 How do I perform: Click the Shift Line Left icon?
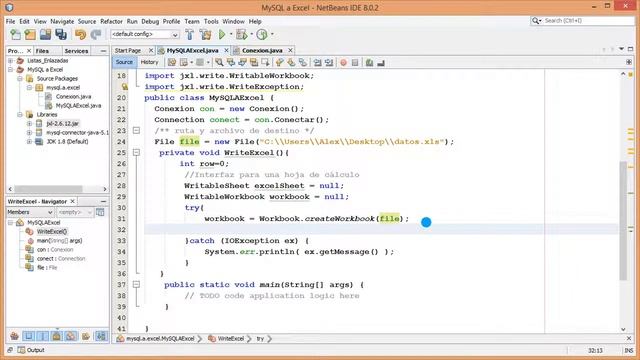click(x=317, y=62)
